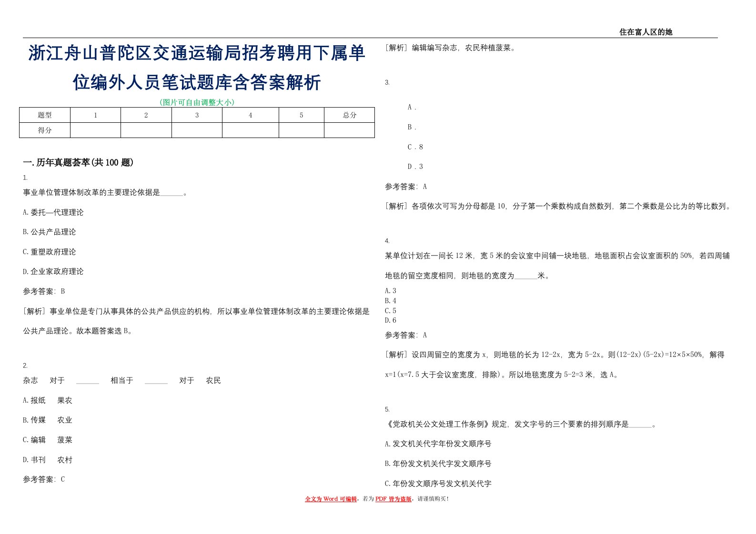
Task: Click question 5 text about 党政机关公文处理工作条例
Action: (521, 424)
